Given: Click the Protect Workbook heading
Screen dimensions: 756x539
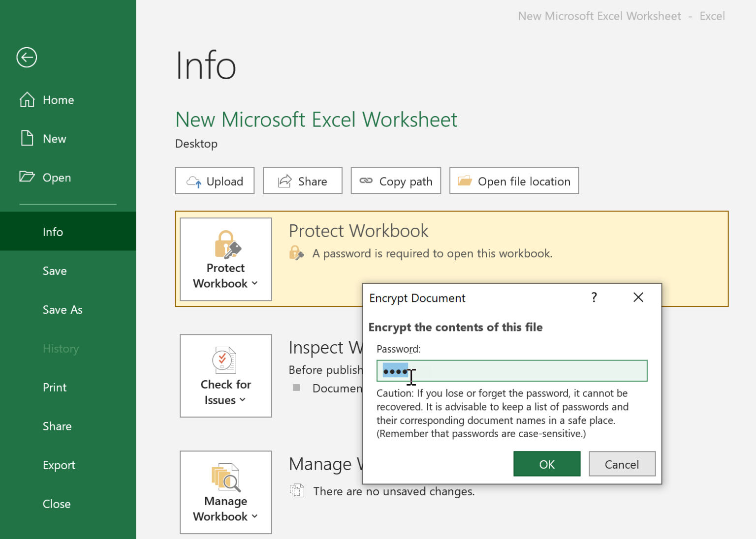Looking at the screenshot, I should [358, 231].
